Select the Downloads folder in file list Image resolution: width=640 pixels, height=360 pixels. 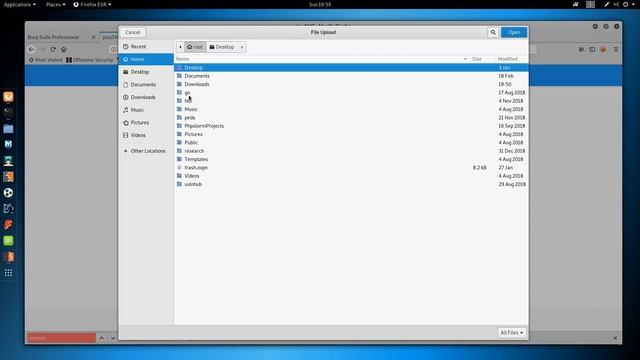[351, 84]
